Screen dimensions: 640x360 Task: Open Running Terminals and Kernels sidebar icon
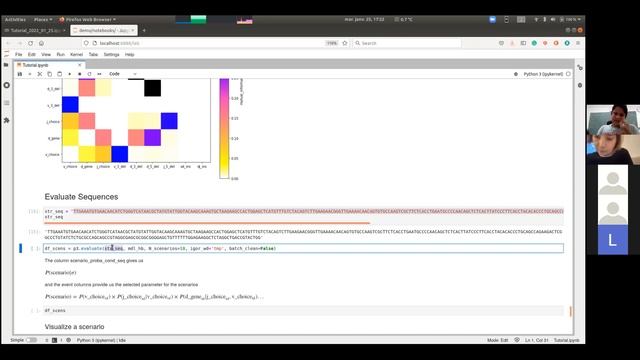point(7,85)
